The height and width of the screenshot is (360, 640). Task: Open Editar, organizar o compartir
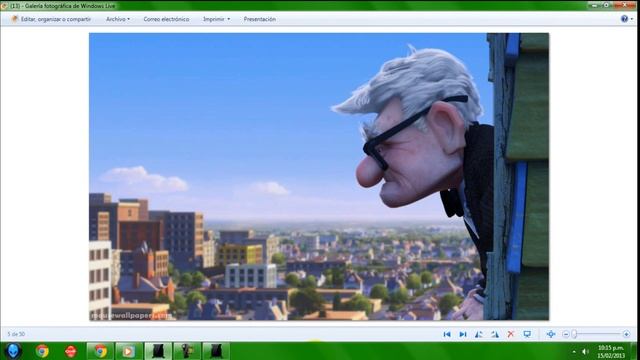pos(51,19)
